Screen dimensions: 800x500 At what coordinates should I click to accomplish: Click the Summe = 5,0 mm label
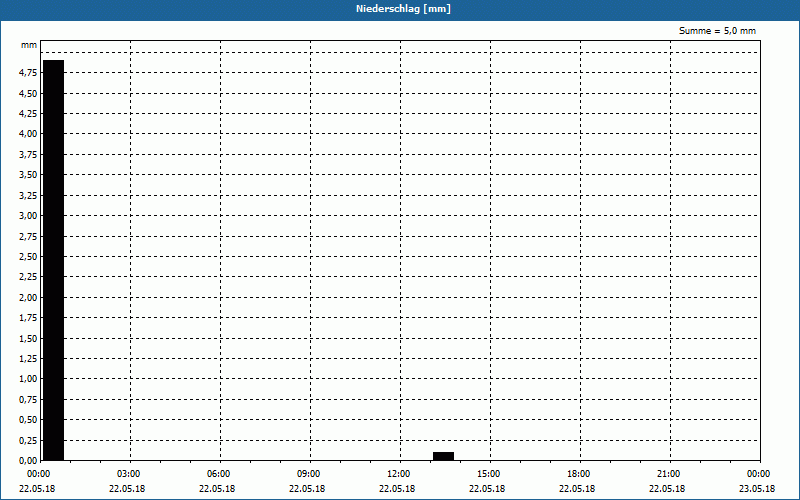click(717, 31)
